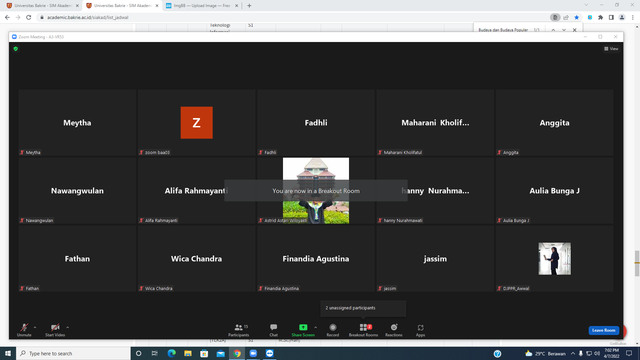640x360 pixels.
Task: Switch to first Universitas Bakrie browser tab
Action: point(42,6)
